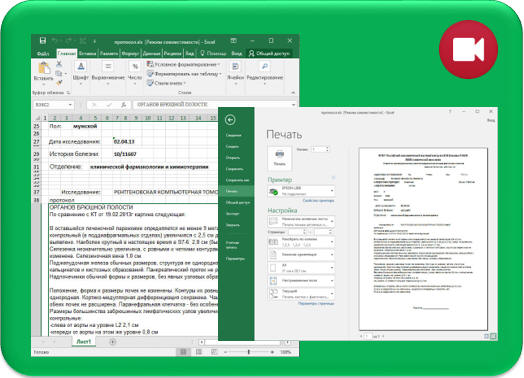Adjust the zoom slider handle
Image resolution: width=524 pixels, height=378 pixels.
click(x=248, y=352)
